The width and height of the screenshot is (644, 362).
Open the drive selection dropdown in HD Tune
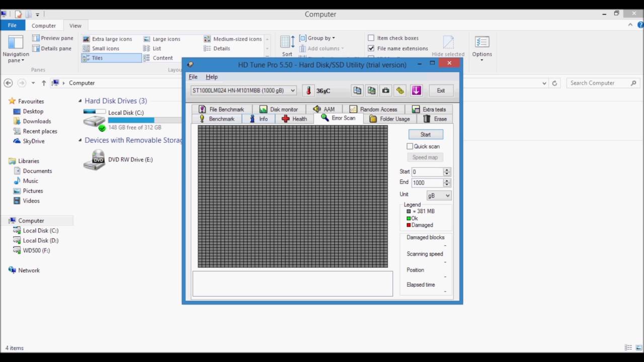pos(293,90)
